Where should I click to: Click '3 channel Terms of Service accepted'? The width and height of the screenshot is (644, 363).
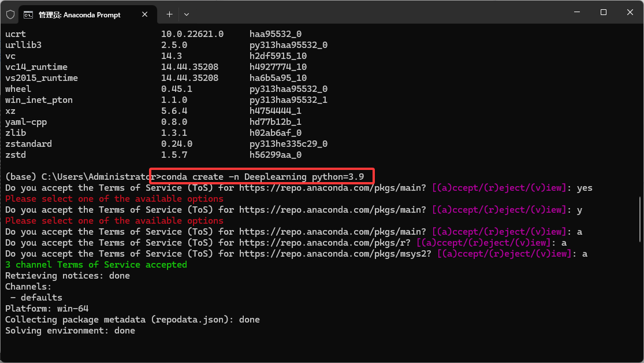point(96,265)
